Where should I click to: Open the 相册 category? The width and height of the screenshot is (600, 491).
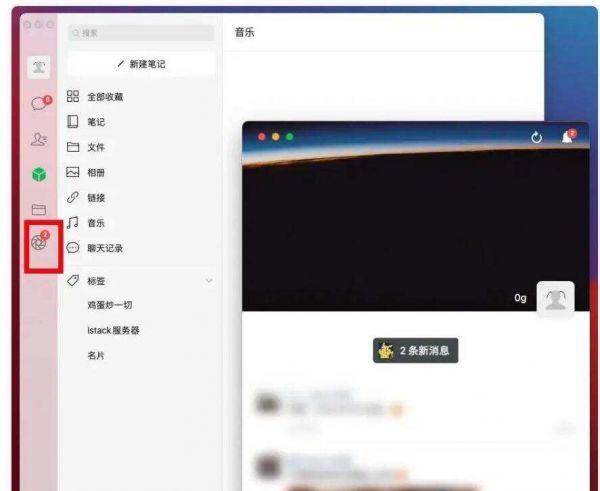(96, 172)
